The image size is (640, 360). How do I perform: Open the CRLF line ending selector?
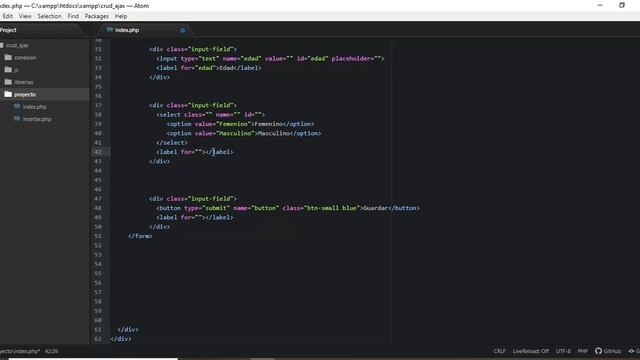coord(499,351)
